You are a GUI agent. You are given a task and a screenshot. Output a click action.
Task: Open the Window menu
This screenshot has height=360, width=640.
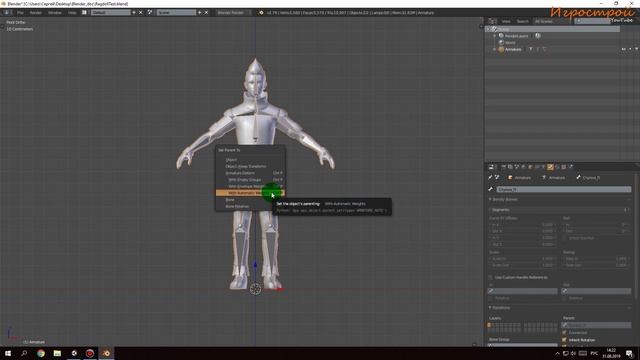point(54,13)
